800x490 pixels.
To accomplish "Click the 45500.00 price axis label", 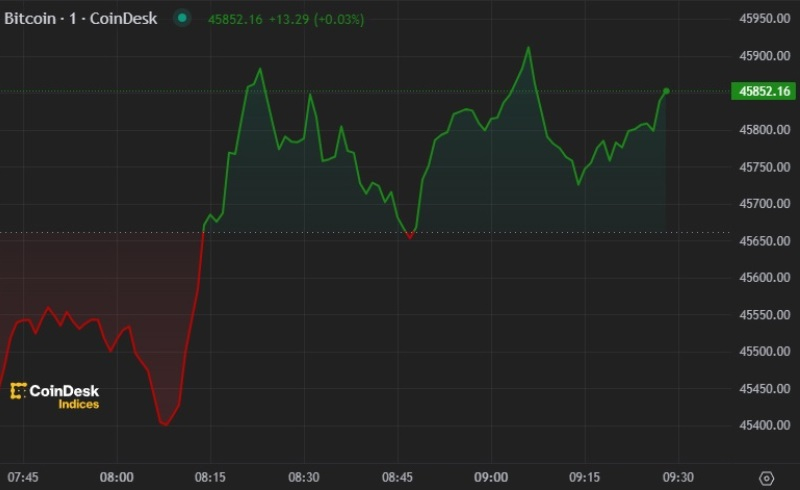I will tap(764, 352).
